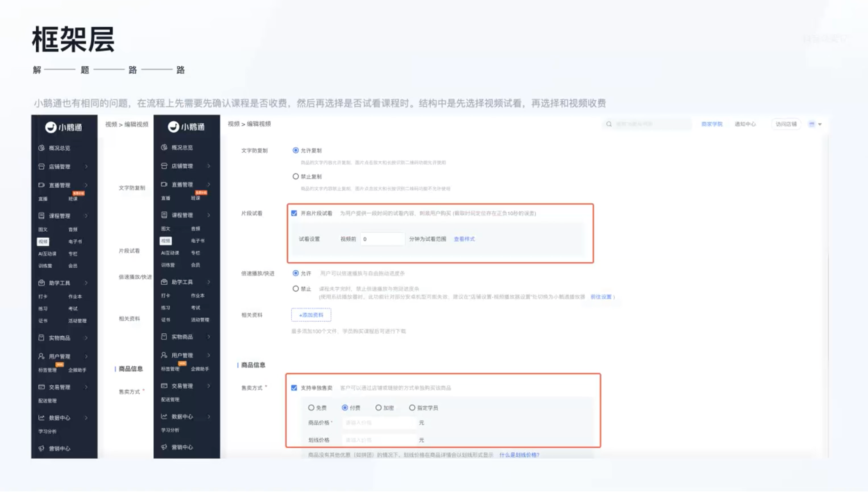Select the 禁止复制 radio option
The image size is (868, 492).
click(295, 177)
